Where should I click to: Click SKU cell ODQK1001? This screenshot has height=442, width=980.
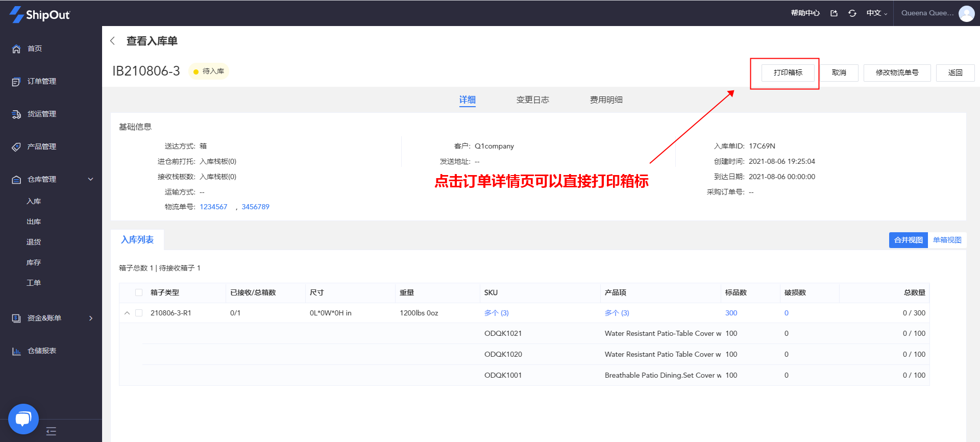(x=503, y=375)
